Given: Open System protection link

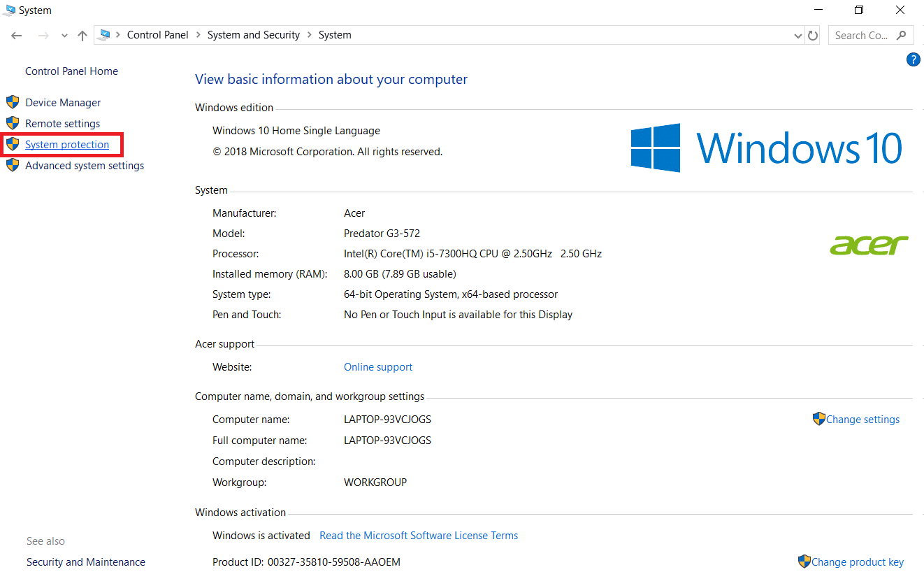Looking at the screenshot, I should tap(67, 145).
